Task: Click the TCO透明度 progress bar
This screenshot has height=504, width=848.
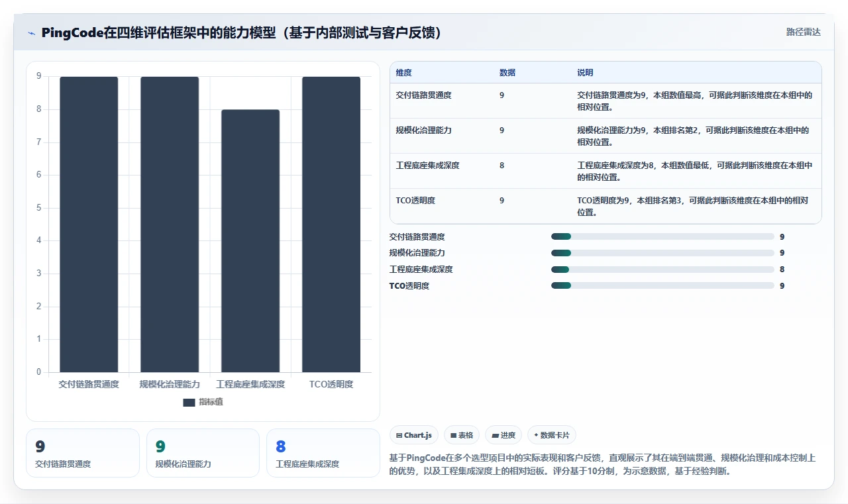Action: click(662, 285)
